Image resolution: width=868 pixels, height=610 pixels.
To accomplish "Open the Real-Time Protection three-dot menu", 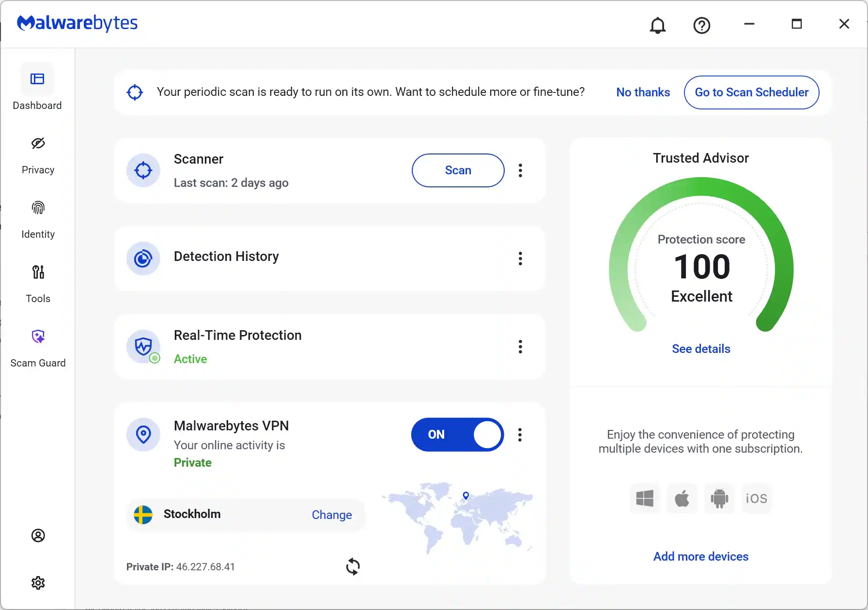I will coord(520,347).
